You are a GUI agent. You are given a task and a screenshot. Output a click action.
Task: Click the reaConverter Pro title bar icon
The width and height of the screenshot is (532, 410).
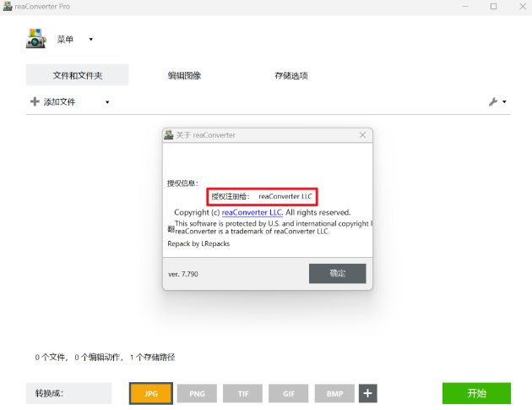[8, 7]
